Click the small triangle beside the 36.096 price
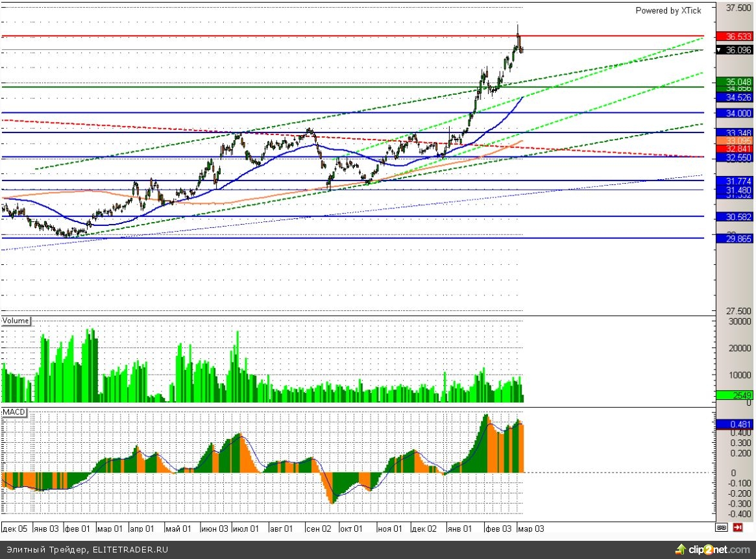This screenshot has width=756, height=559. (719, 50)
